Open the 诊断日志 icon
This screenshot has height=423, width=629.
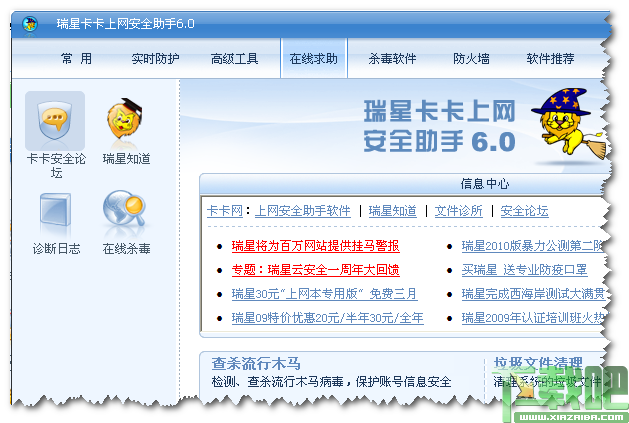(x=55, y=210)
